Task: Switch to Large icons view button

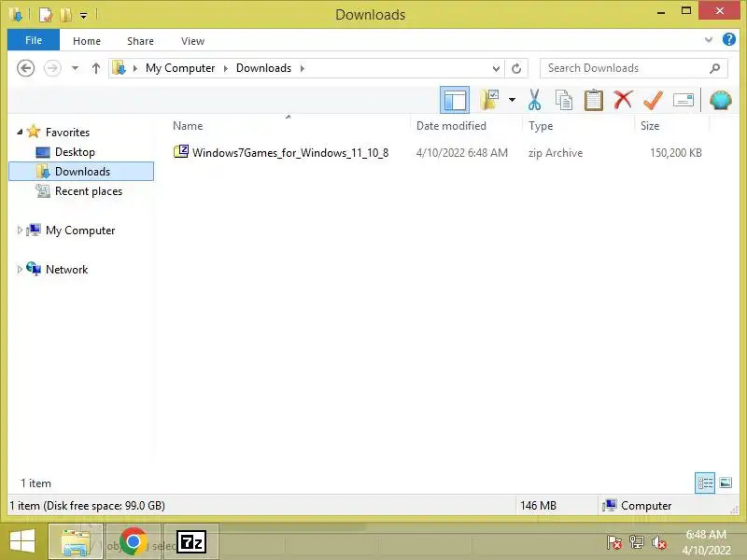Action: coord(726,483)
